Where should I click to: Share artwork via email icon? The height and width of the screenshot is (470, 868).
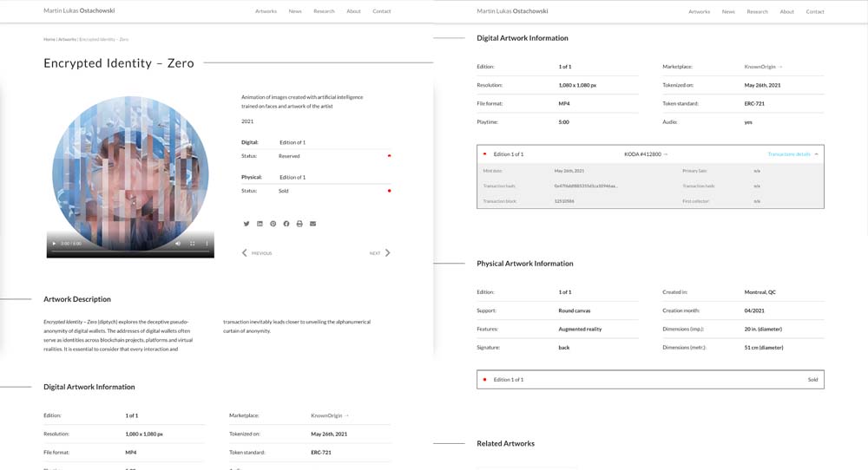point(312,224)
